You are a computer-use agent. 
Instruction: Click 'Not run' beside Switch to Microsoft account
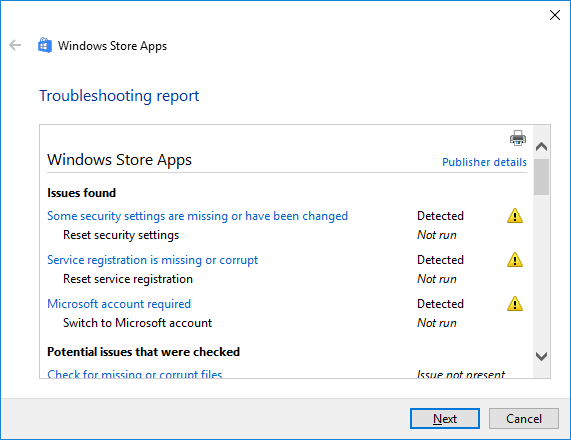pos(437,323)
